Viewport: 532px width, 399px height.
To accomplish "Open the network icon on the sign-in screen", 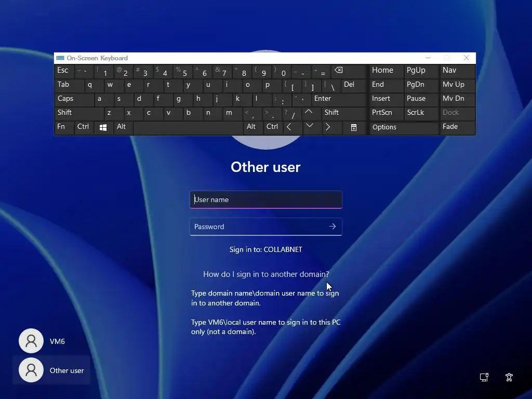I will [484, 377].
